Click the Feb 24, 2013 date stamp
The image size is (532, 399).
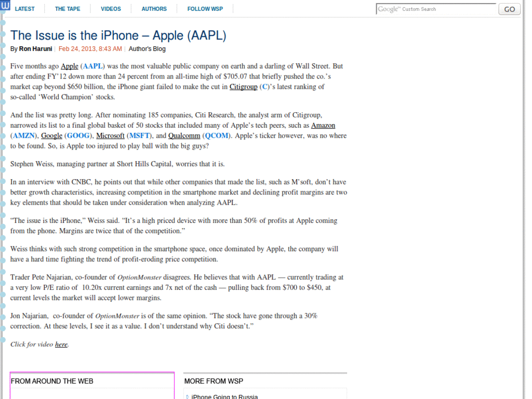[90, 49]
